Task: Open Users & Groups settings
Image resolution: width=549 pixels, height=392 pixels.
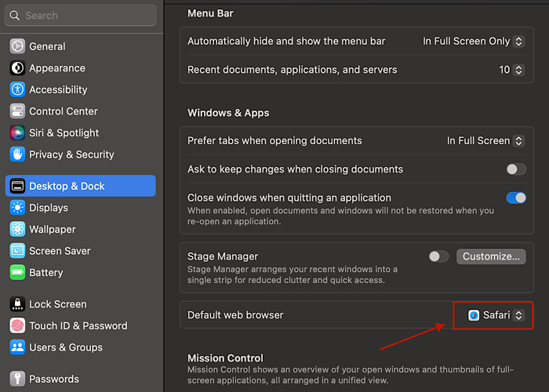Action: click(x=81, y=347)
